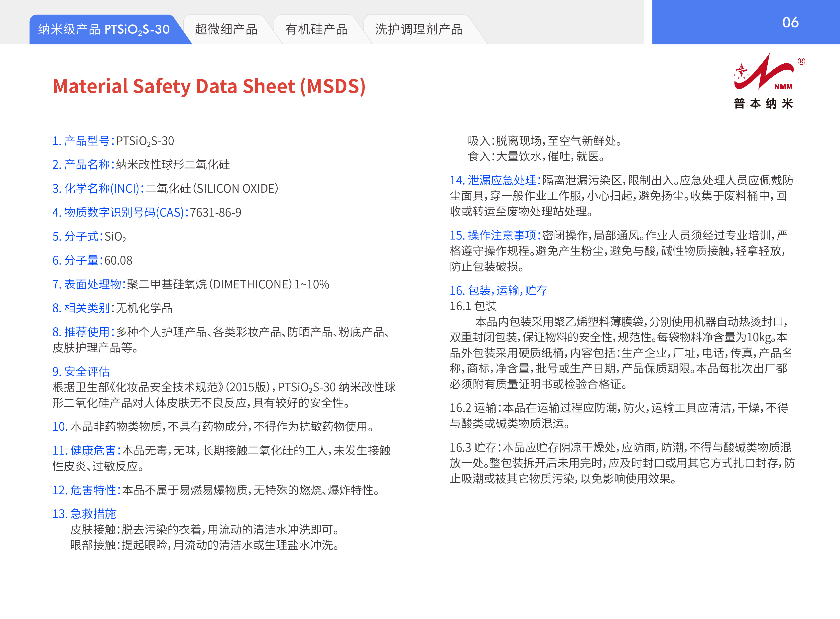
Task: Click the 13. 急救措施 heading
Action: click(84, 514)
